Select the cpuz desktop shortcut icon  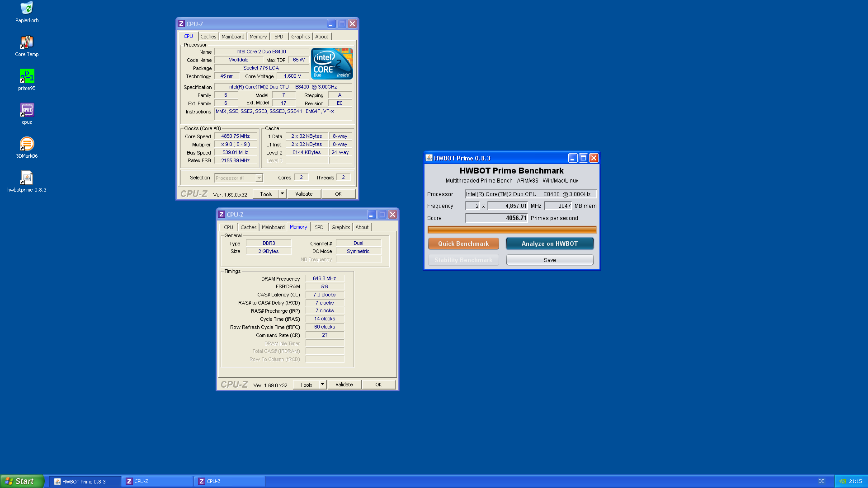27,110
